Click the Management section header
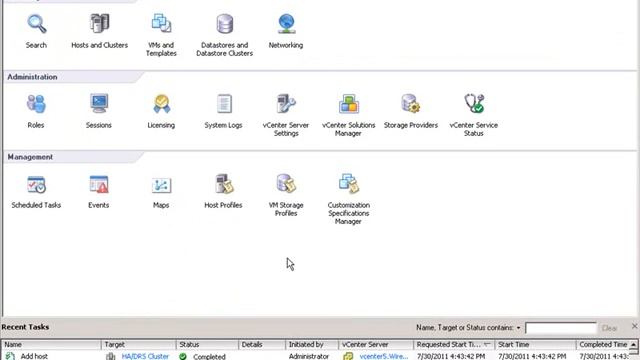The image size is (640, 360). [30, 157]
